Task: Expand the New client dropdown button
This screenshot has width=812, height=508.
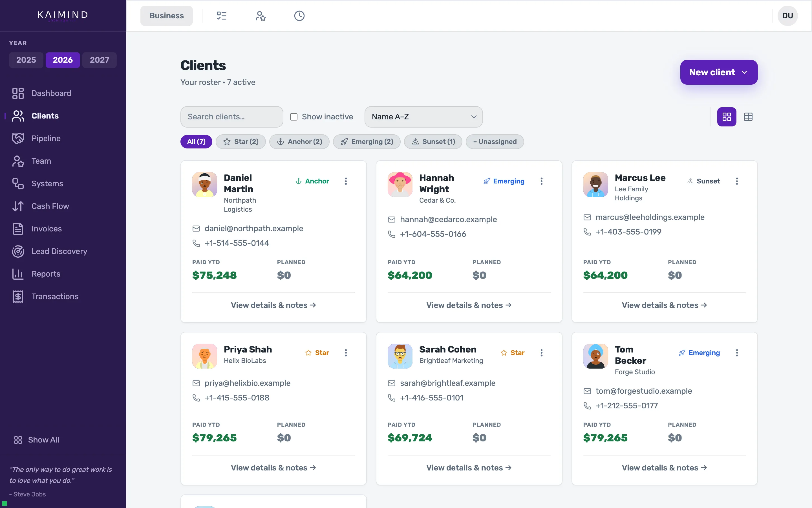Action: (719, 72)
